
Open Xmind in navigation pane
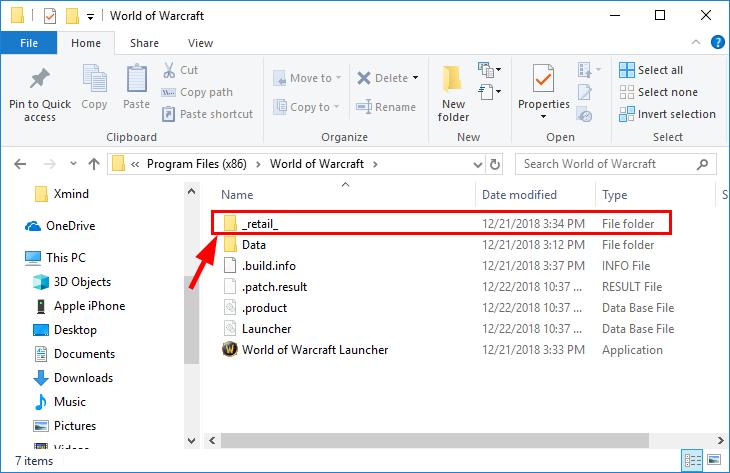61,194
